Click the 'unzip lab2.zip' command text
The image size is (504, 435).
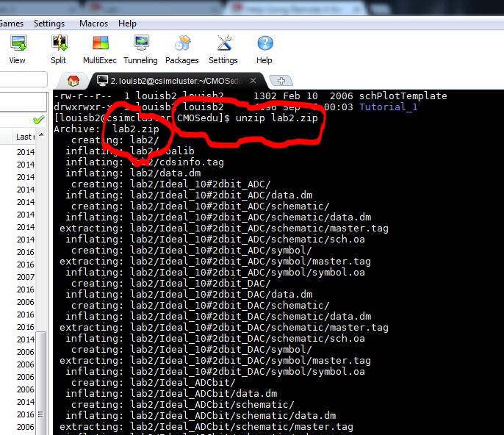click(277, 118)
